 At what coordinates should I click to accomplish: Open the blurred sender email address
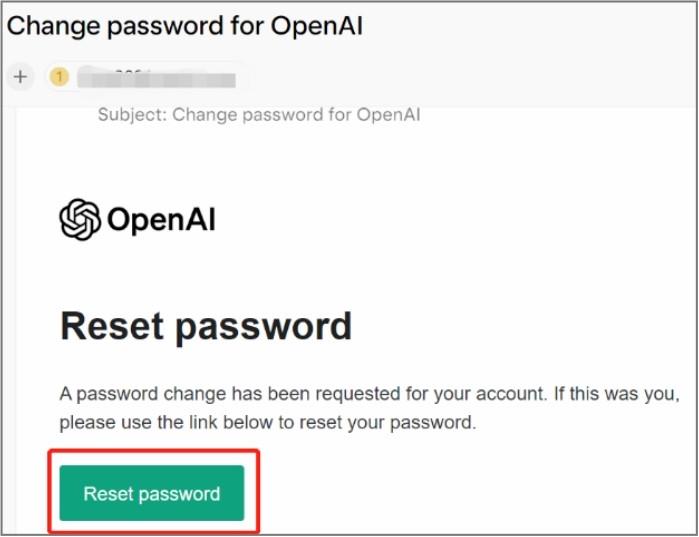(156, 78)
